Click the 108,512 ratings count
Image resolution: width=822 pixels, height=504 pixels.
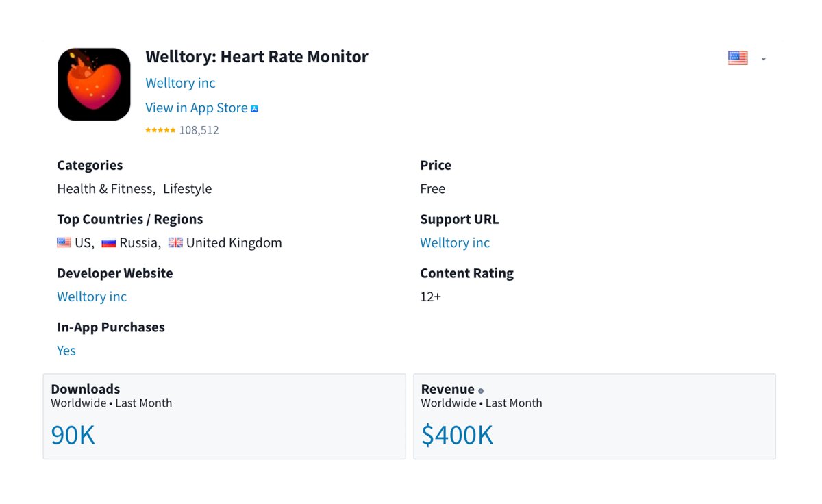(x=199, y=130)
